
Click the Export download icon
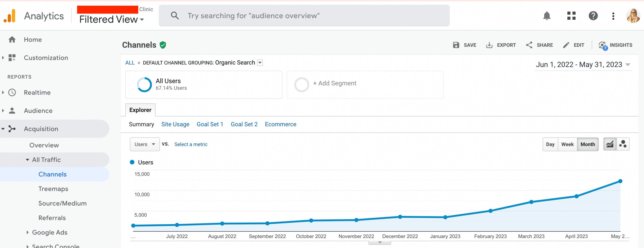[489, 45]
